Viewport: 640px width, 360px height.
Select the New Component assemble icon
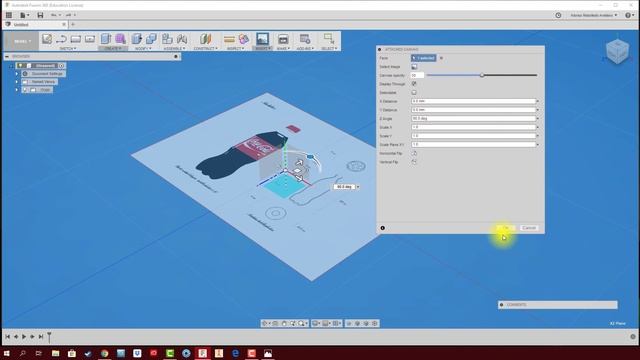point(167,39)
